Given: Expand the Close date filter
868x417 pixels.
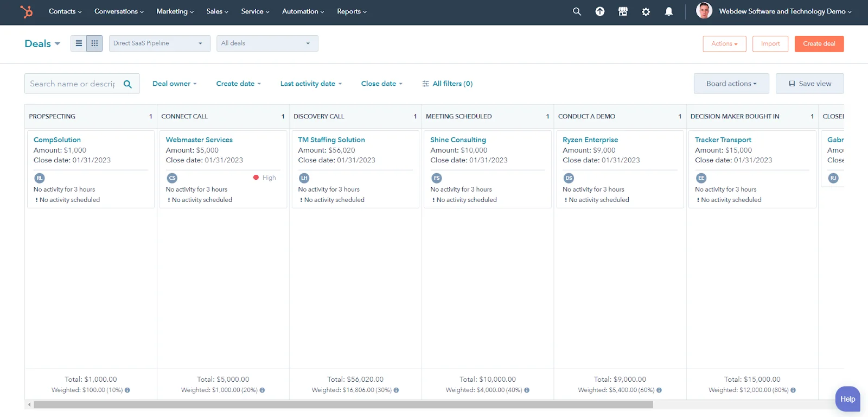Looking at the screenshot, I should click(381, 84).
